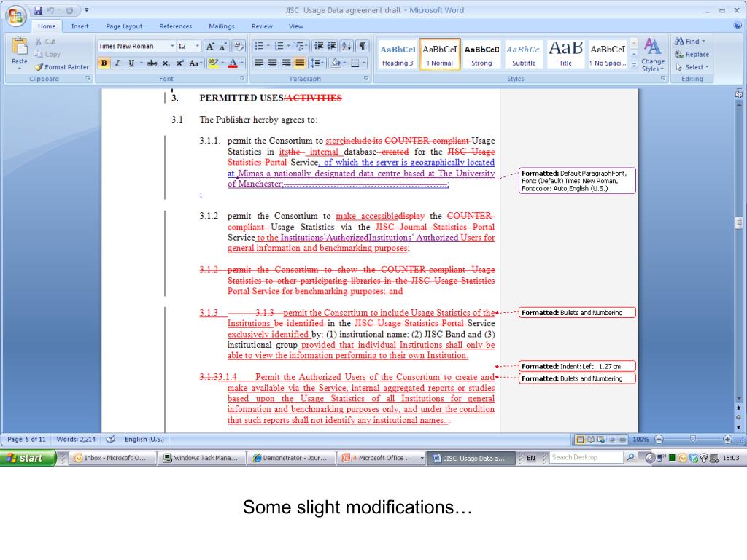
Task: Align text to the left
Action: 259,63
